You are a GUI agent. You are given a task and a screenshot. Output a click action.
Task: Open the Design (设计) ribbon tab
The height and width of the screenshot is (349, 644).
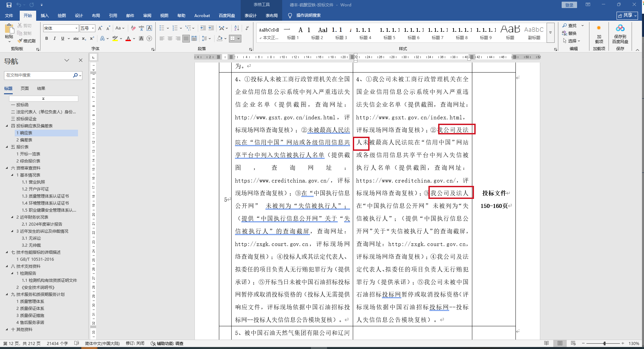click(x=79, y=15)
